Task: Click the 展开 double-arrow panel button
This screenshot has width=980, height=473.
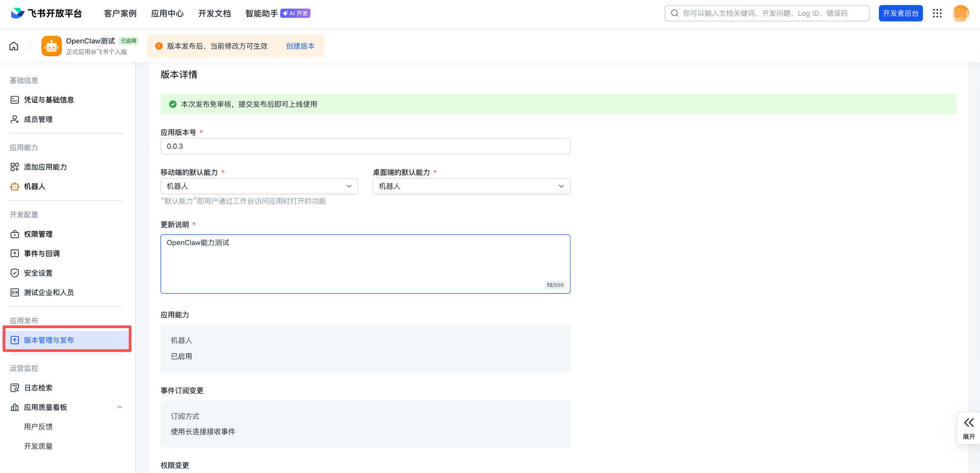Action: point(968,428)
